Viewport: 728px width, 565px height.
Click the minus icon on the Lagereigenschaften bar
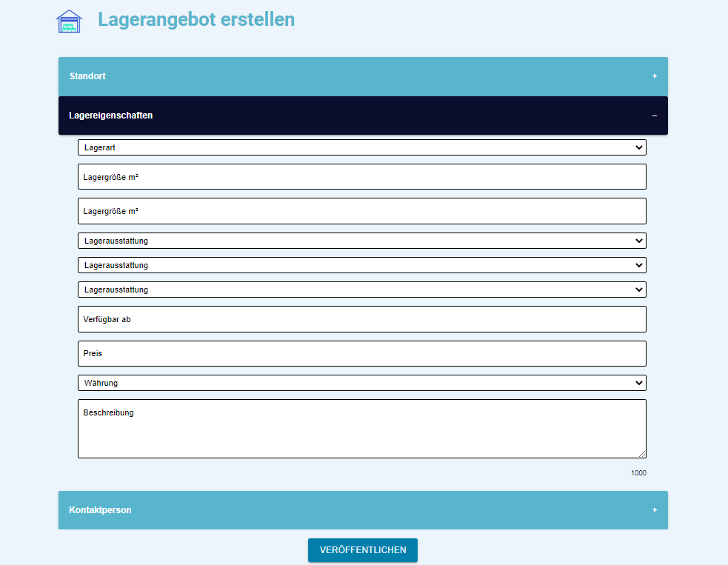pyautogui.click(x=654, y=116)
